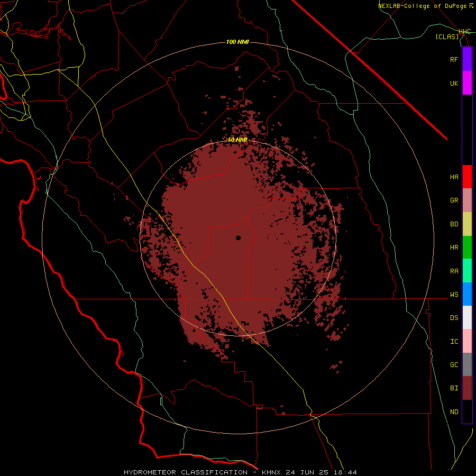The height and width of the screenshot is (476, 476).
Task: Click the WS blue legend swatch
Action: tap(467, 294)
